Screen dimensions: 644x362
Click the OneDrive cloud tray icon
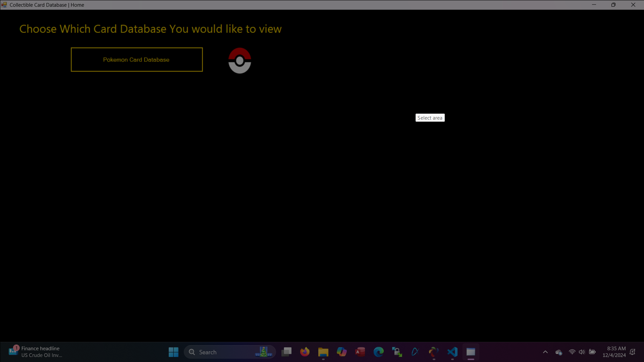click(558, 352)
